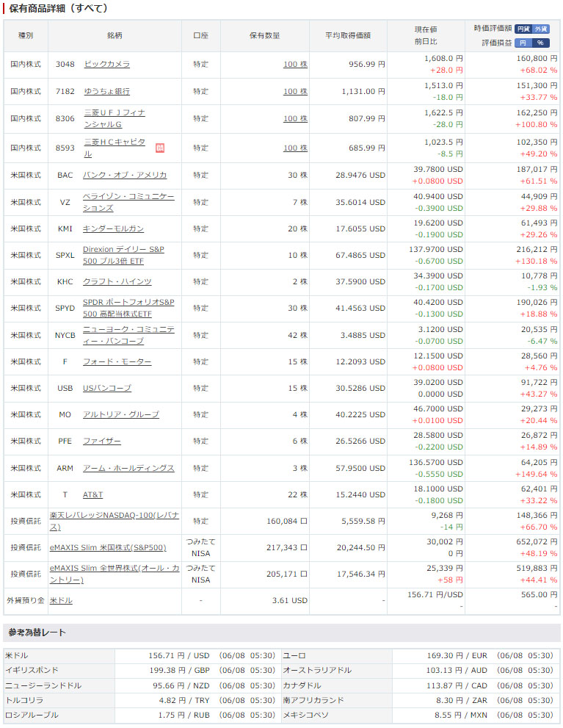
Task: Click the SPDR ポートフォリオ S&P 500 ETF link
Action: pyautogui.click(x=128, y=308)
